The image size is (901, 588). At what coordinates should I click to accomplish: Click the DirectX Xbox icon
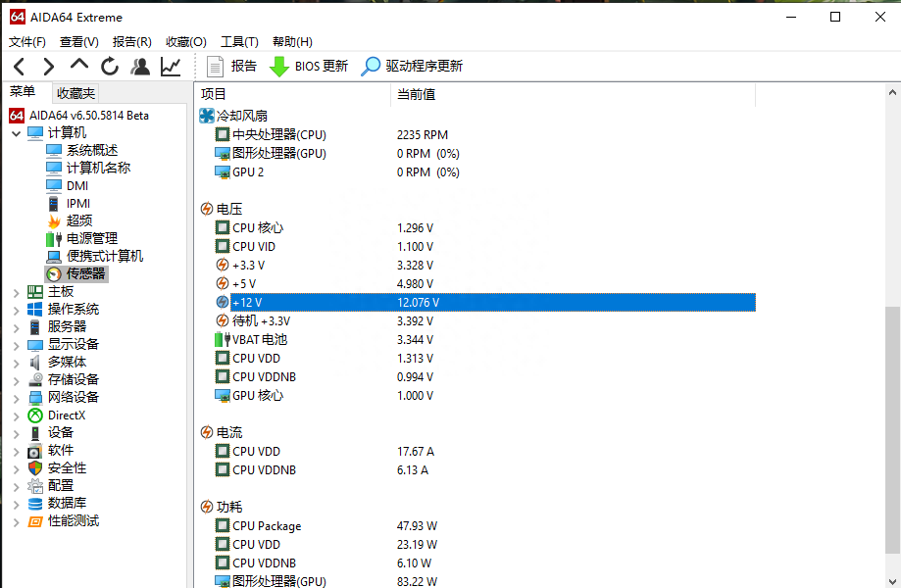(35, 416)
